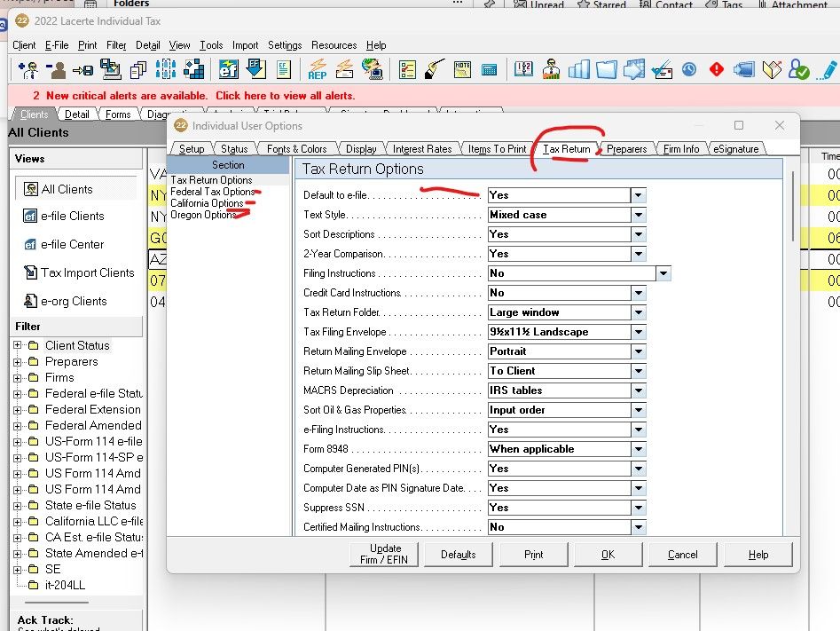Open the Default to e-file dropdown

coord(638,195)
